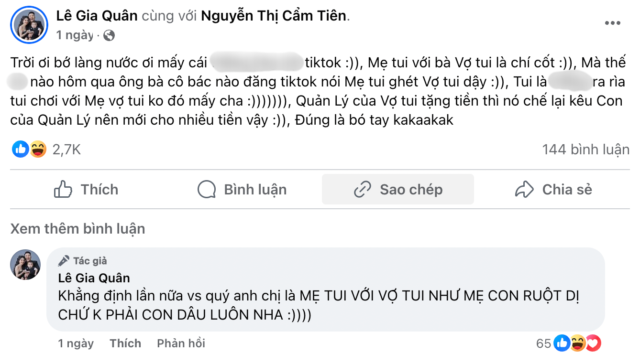Screen dimensions: 640x364
Task: Click Phản hồi to reply to comment
Action: 181,343
